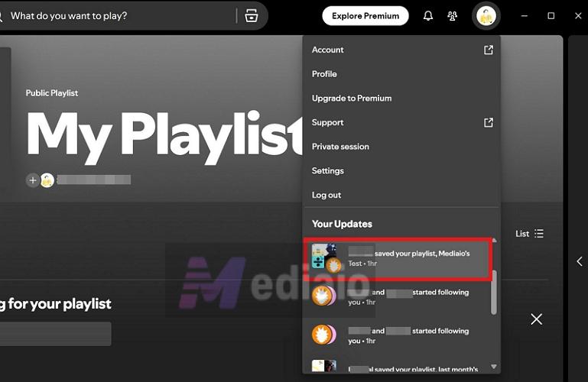The height and width of the screenshot is (382, 588).
Task: Open the Browse icon in the search bar
Action: (x=251, y=16)
